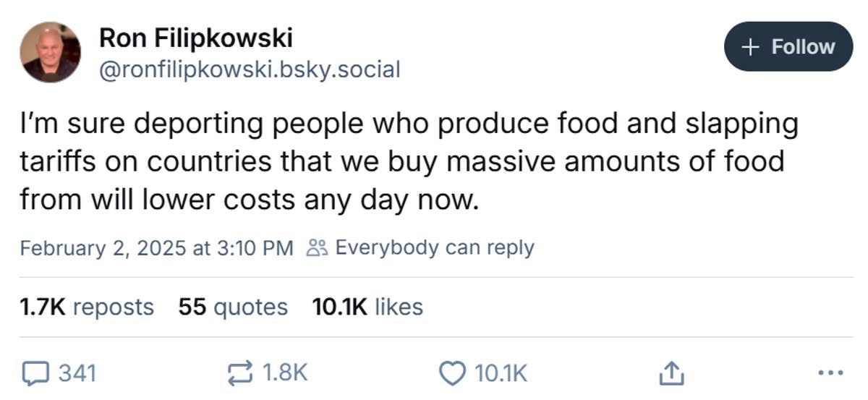Click the reply speech bubble icon

pyautogui.click(x=35, y=373)
